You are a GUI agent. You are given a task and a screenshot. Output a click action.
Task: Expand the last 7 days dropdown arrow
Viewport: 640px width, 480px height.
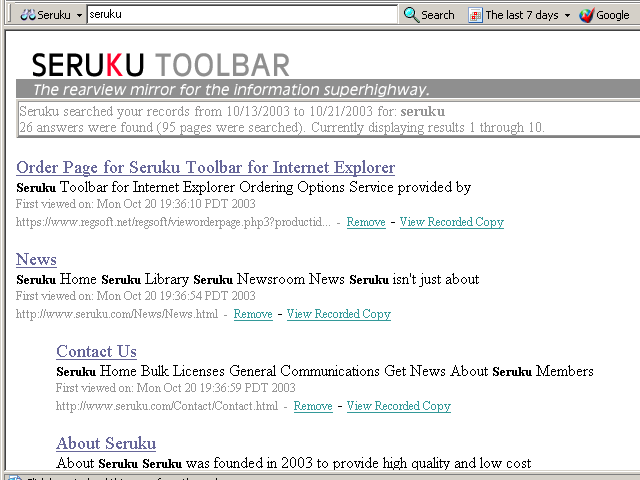pyautogui.click(x=567, y=16)
